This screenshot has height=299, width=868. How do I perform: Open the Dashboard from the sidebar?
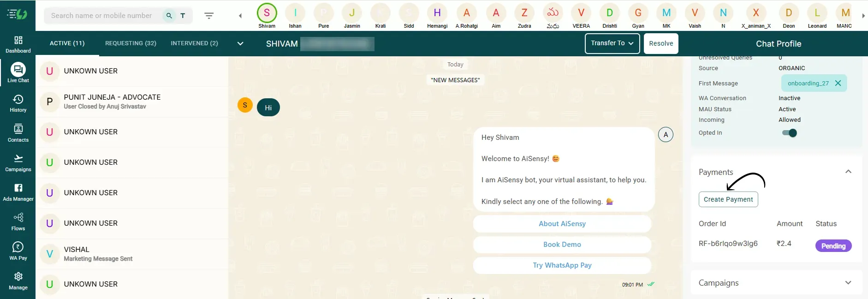(18, 44)
